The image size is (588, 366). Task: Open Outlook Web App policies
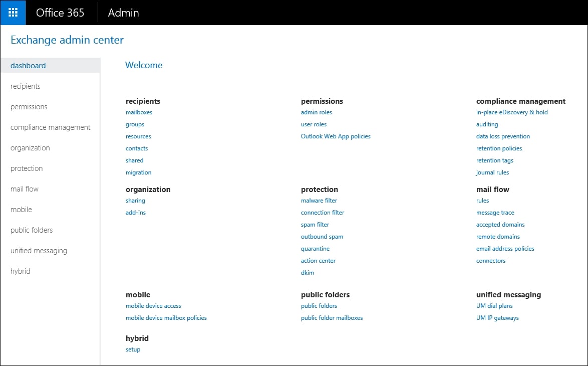pos(336,136)
